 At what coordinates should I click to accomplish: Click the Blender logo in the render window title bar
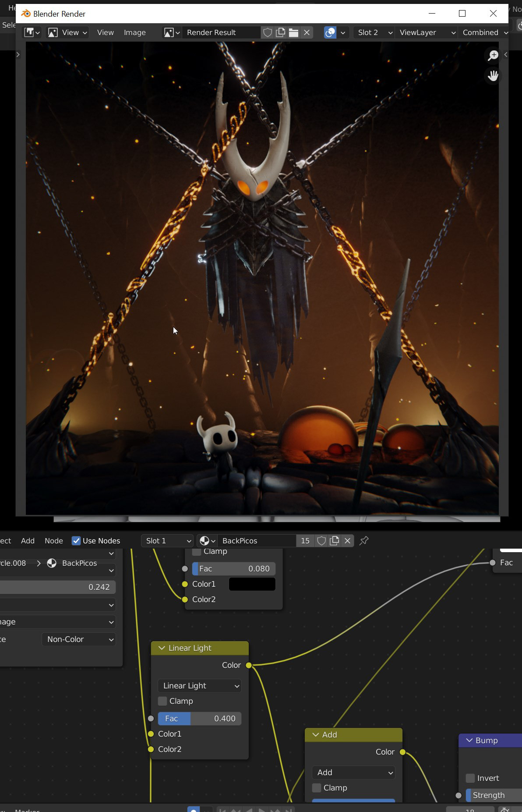coord(26,14)
